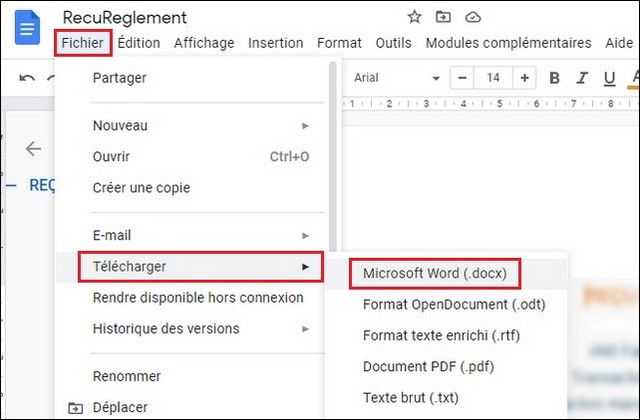Decrease font size with minus button

coord(462,78)
